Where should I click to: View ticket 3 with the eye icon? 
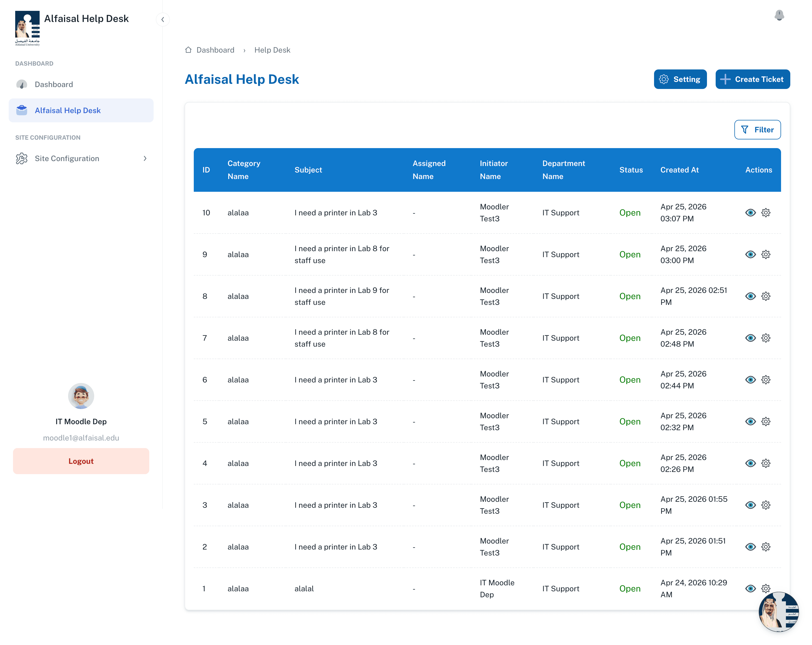pos(750,505)
